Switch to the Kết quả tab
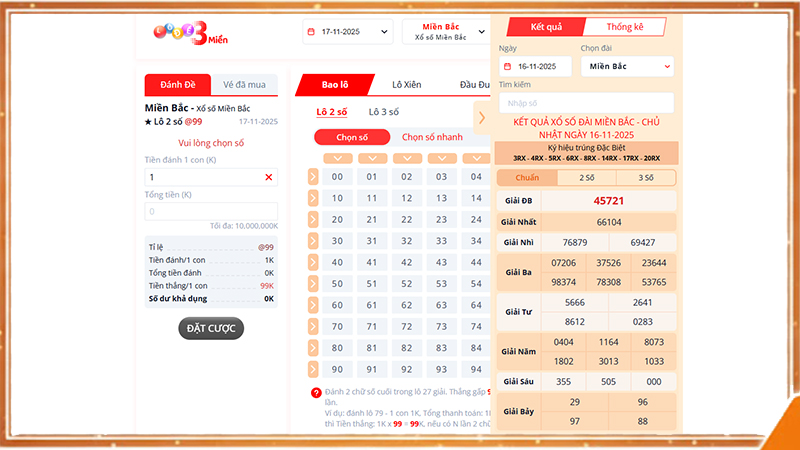Viewport: 800px width, 450px height. [546, 27]
